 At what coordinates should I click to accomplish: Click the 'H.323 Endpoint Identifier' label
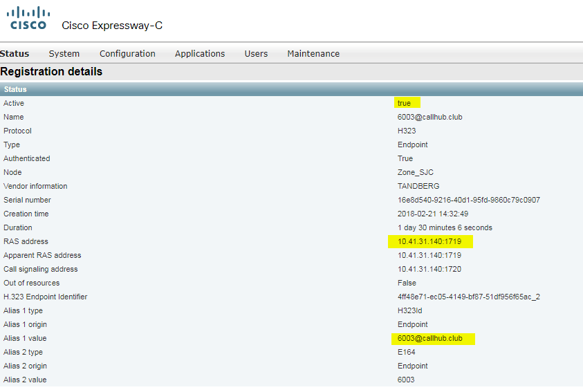[46, 297]
